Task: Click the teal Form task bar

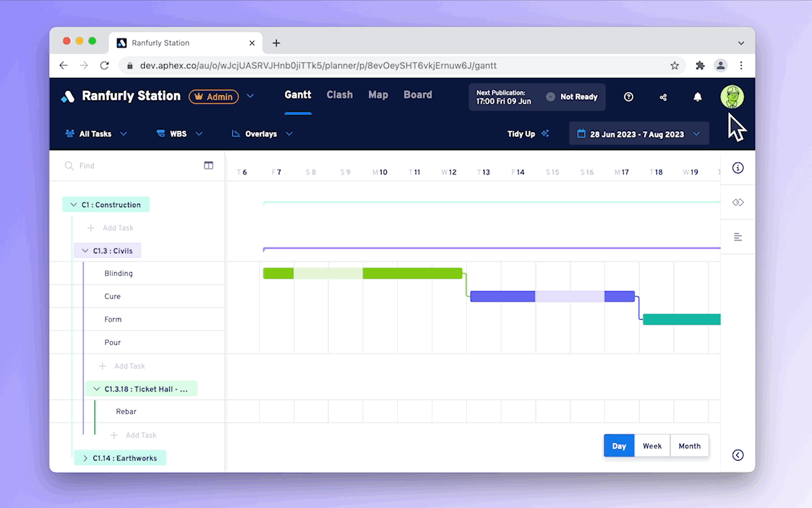Action: 681,320
